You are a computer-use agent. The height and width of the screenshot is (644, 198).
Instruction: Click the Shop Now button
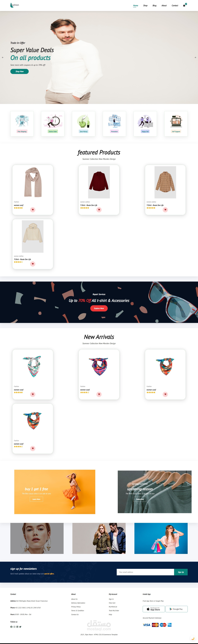click(x=20, y=71)
